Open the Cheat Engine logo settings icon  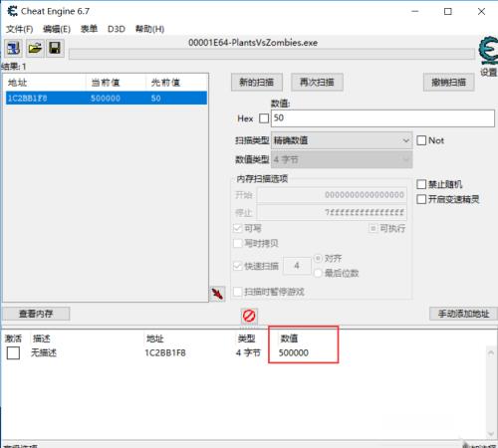[x=488, y=52]
